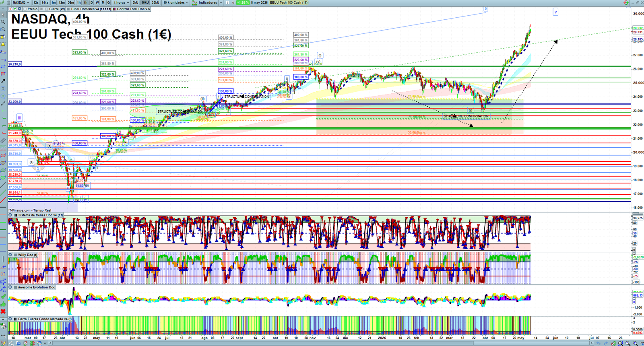Click the green up-arrow icon in price bar

pos(14,9)
